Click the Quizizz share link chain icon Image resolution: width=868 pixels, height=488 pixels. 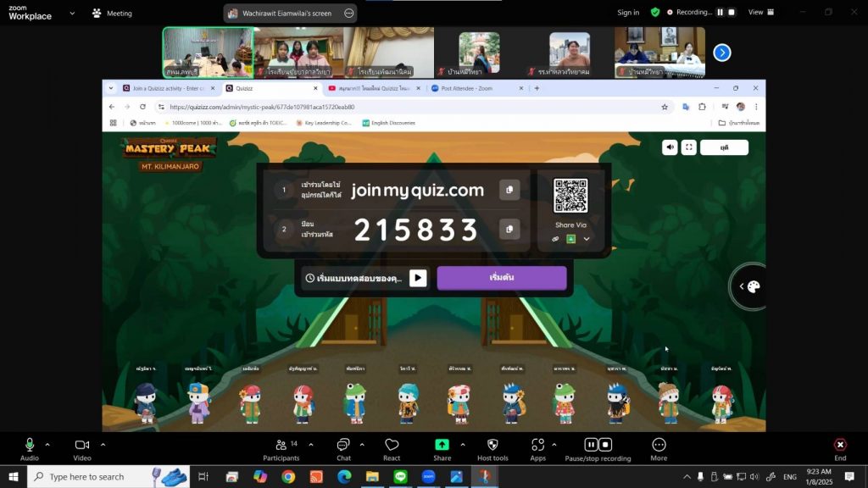click(x=555, y=239)
